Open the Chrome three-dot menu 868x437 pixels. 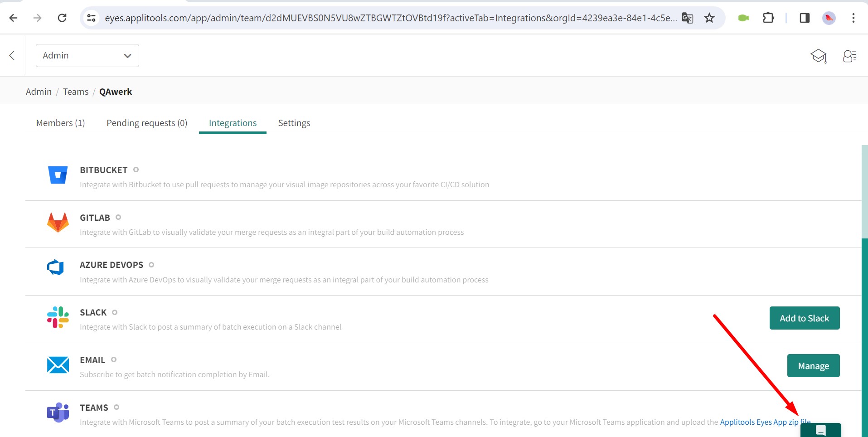pyautogui.click(x=853, y=18)
